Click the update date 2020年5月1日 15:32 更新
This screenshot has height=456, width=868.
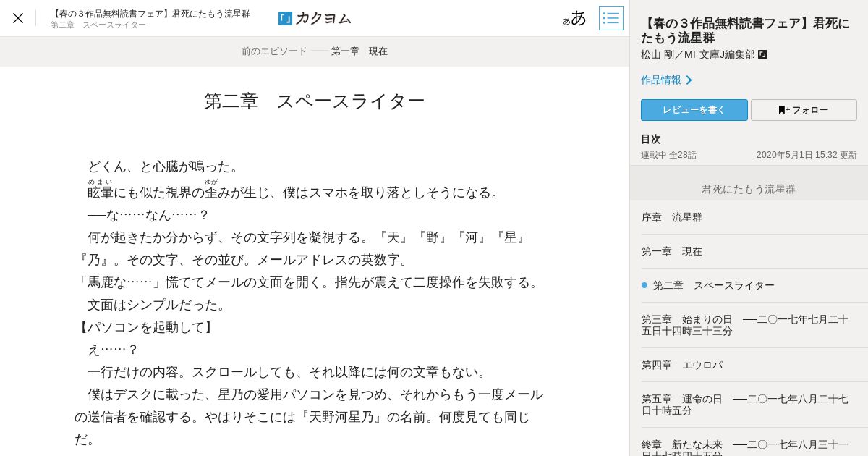807,155
